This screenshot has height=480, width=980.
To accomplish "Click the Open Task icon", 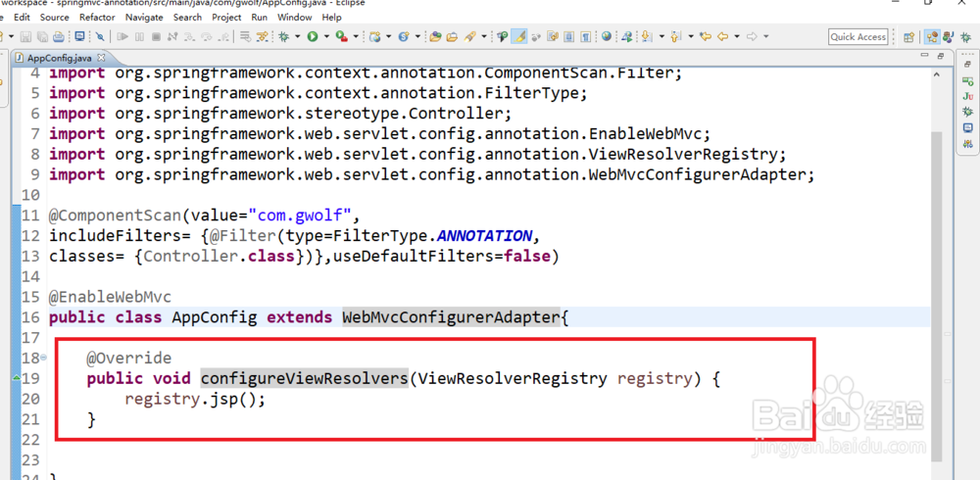I will pos(451,37).
